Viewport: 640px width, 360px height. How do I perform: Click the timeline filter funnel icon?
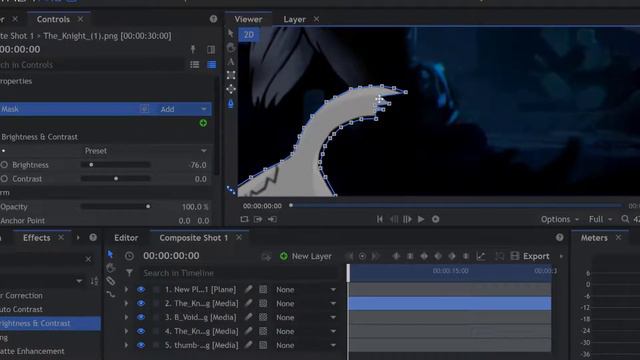[x=129, y=273]
